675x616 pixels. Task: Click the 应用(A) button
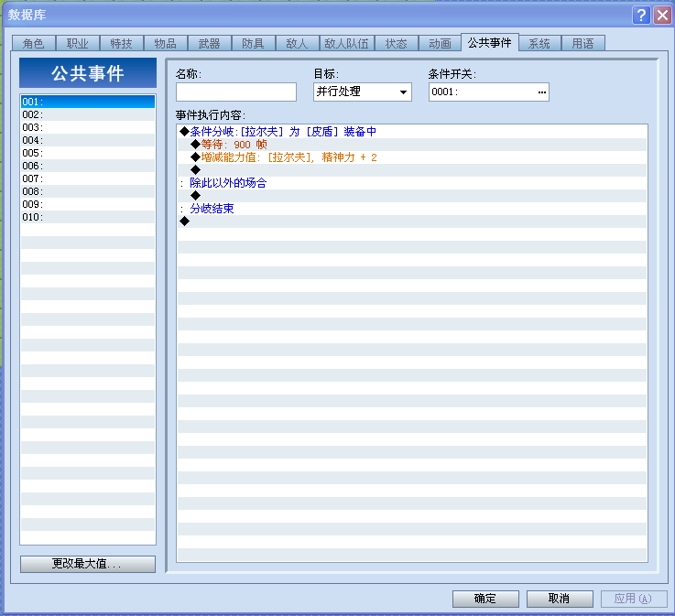(x=634, y=599)
